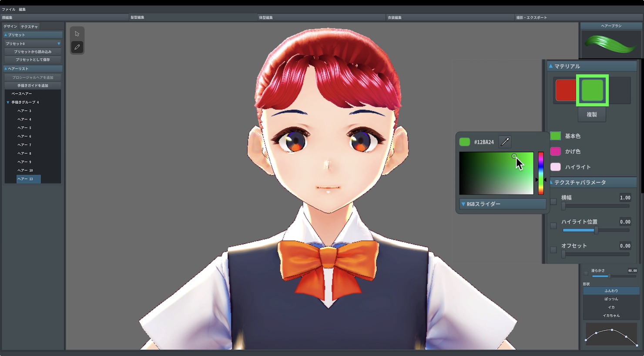Image resolution: width=644 pixels, height=356 pixels.
Task: Click the eyedropper color picker icon
Action: click(x=505, y=142)
